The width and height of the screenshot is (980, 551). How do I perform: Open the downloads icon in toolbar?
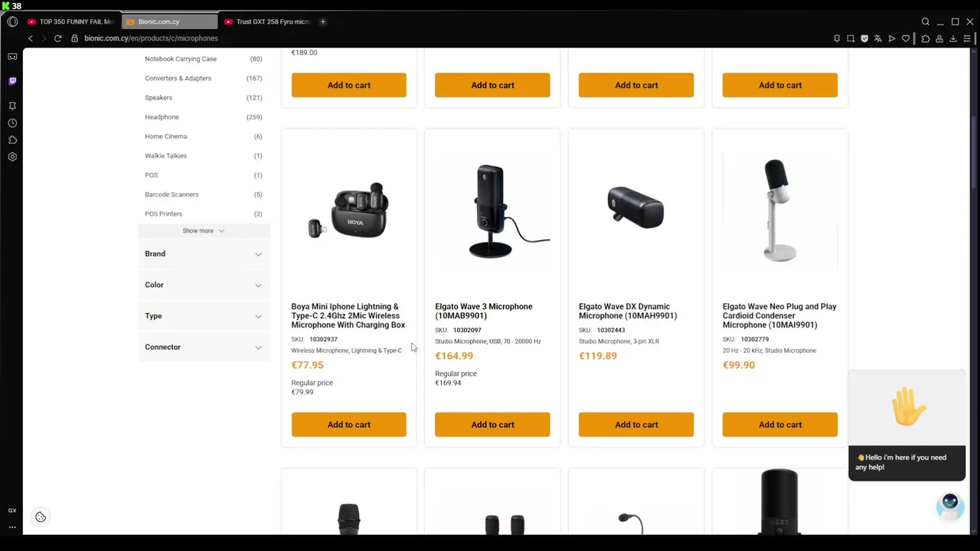coord(953,38)
